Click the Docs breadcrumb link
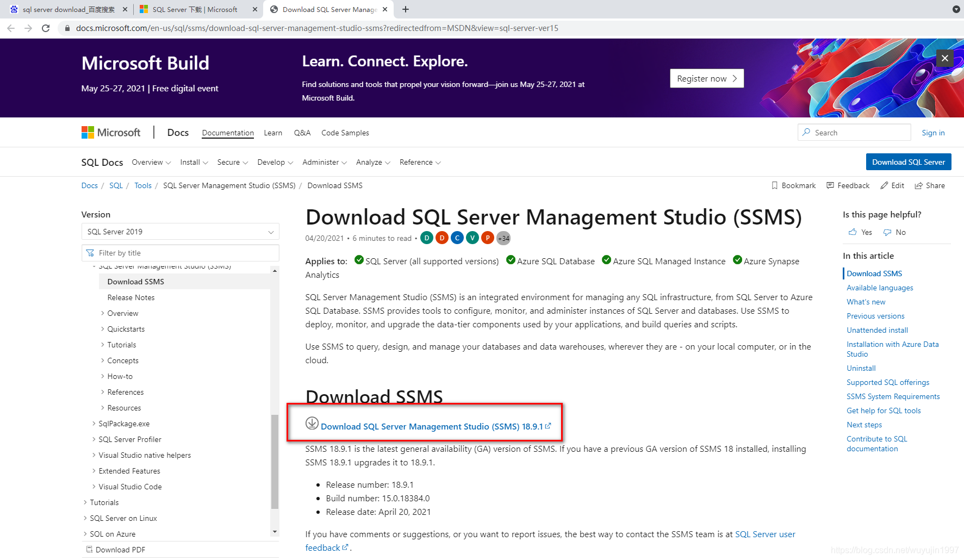 coord(90,185)
